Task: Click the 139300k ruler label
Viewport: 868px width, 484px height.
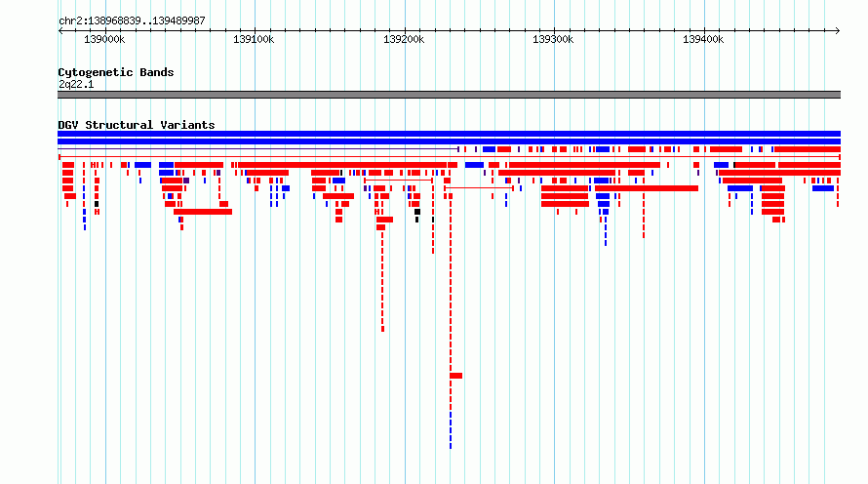Action: pyautogui.click(x=553, y=39)
